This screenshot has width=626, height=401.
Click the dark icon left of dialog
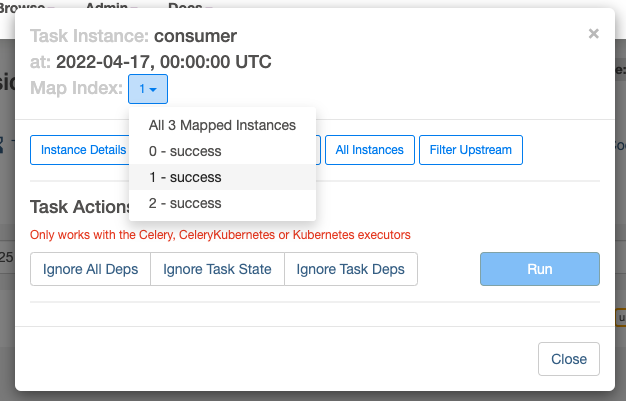coord(2,145)
